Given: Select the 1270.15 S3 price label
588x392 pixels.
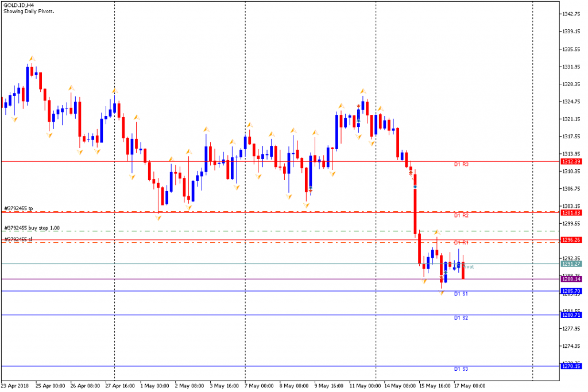Looking at the screenshot, I should (571, 366).
